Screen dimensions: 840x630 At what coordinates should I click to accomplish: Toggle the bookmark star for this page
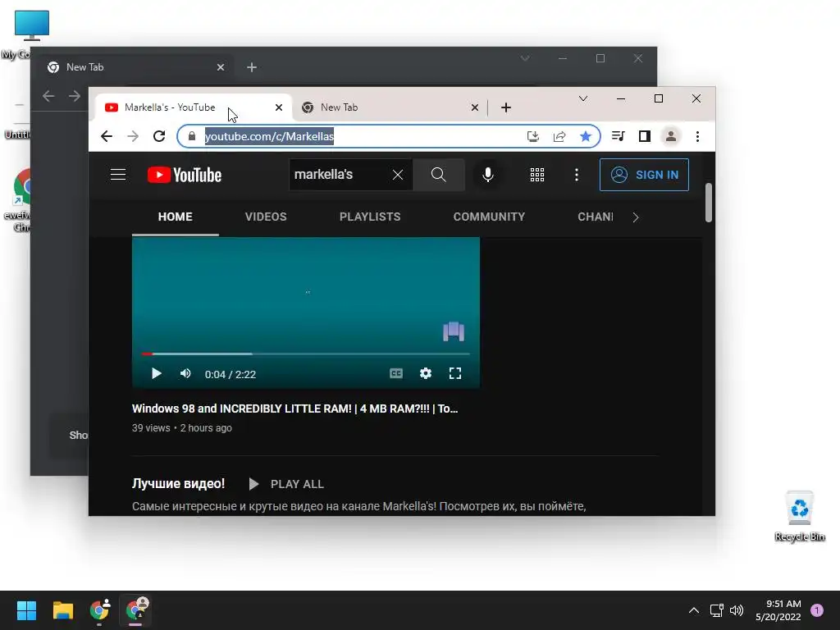[x=586, y=137]
